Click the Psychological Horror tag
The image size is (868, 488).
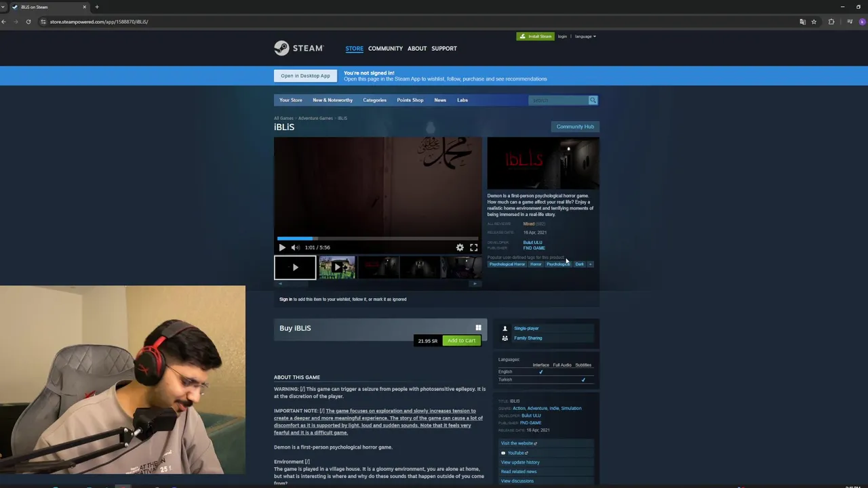coord(507,264)
